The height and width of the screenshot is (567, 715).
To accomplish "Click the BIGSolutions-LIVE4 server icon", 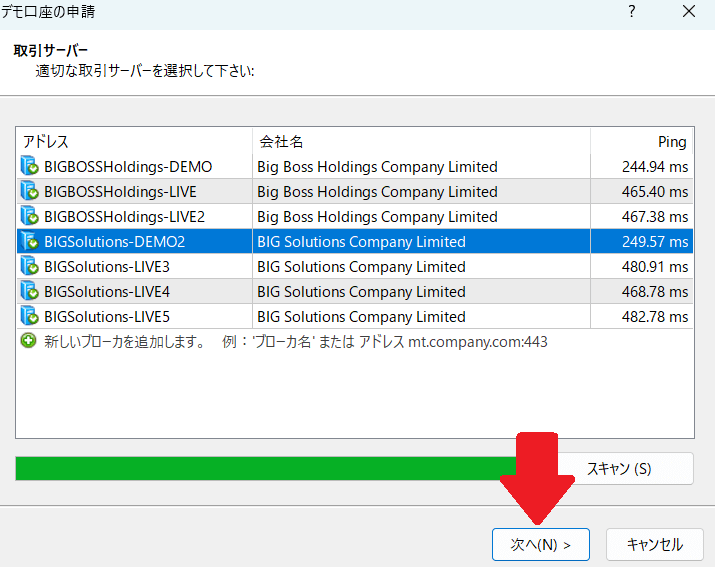I will coord(29,292).
